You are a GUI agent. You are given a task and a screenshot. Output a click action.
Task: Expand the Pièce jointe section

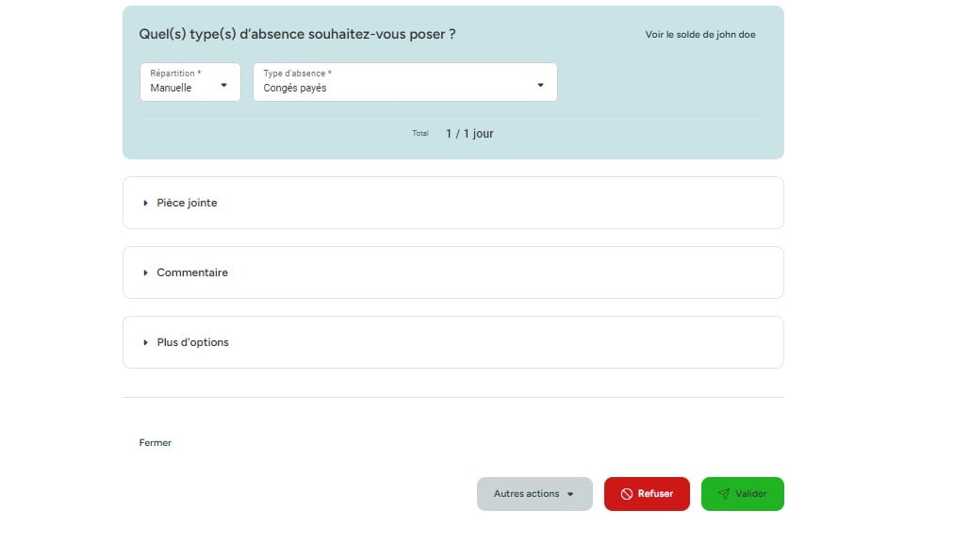click(x=452, y=203)
